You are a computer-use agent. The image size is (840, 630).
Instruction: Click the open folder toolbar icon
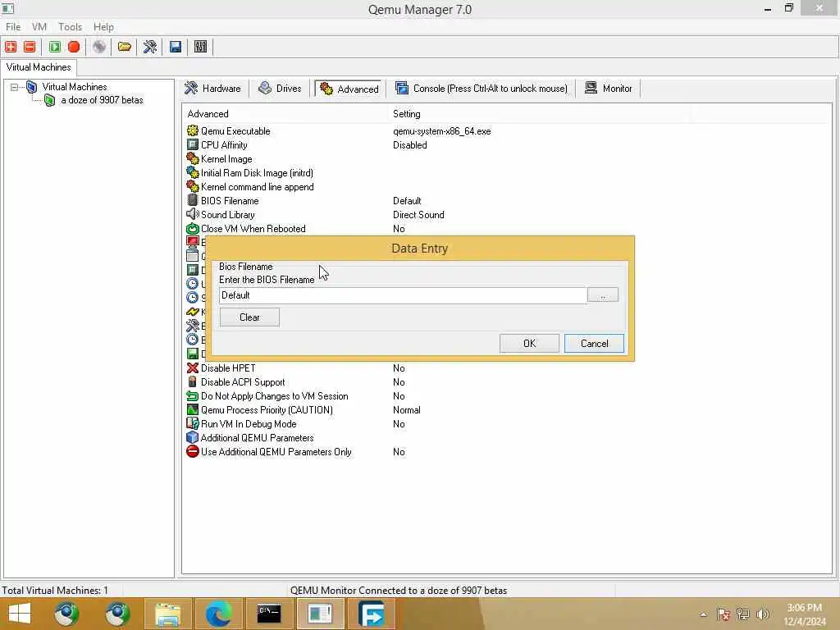point(125,47)
